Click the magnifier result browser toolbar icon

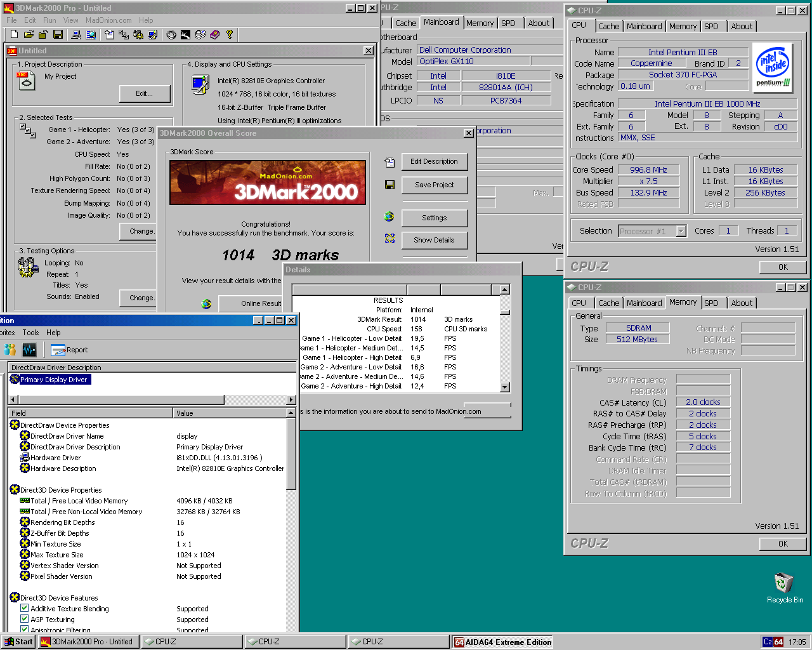click(x=91, y=34)
